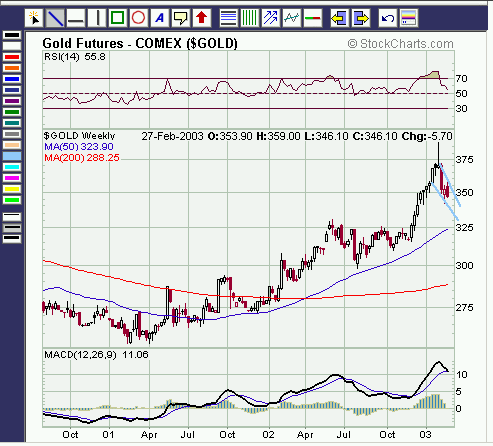This screenshot has width=493, height=446.
Task: Select the diagonal trend line tool
Action: coord(55,18)
